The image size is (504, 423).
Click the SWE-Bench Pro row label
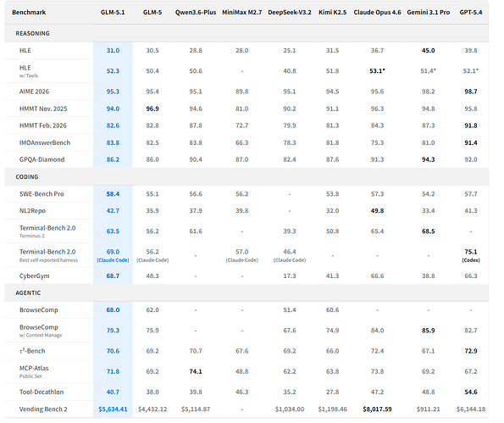click(x=42, y=194)
